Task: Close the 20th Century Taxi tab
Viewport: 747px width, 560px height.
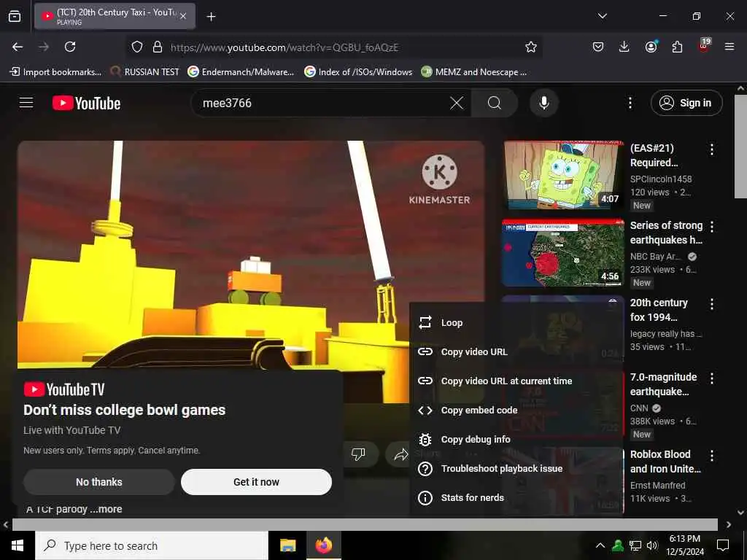Action: pos(183,17)
